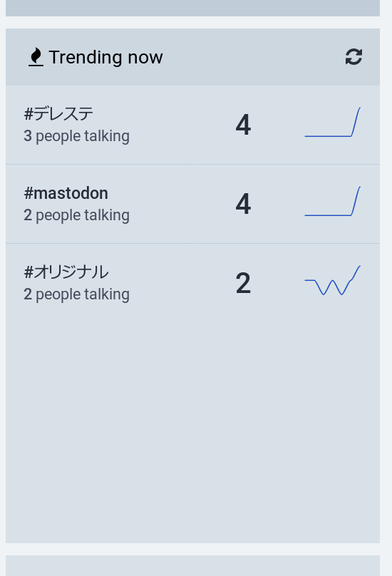Click the #オリジナル zigzag sparkline graph
The width and height of the screenshot is (392, 576).
coord(332,280)
